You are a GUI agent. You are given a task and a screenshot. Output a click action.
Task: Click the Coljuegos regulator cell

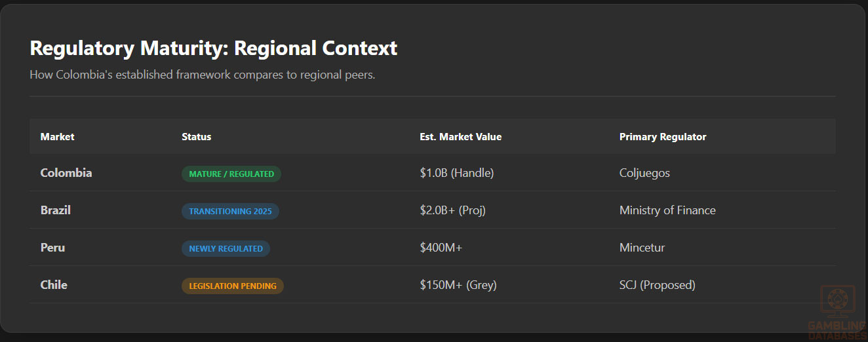pyautogui.click(x=644, y=173)
